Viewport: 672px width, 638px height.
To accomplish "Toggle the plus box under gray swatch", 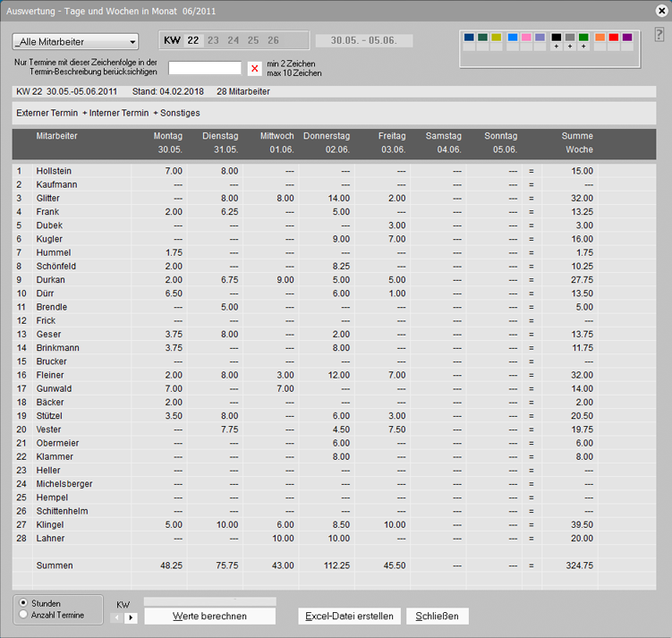I will coord(570,47).
